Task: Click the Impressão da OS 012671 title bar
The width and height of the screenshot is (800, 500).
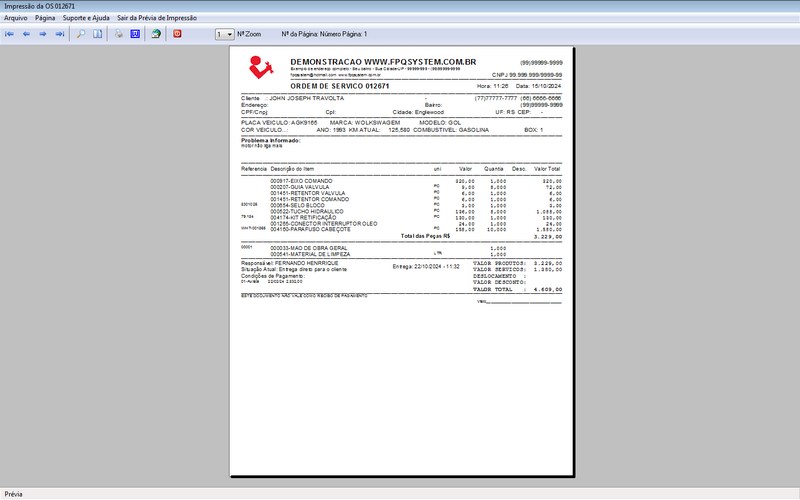Action: [40, 6]
